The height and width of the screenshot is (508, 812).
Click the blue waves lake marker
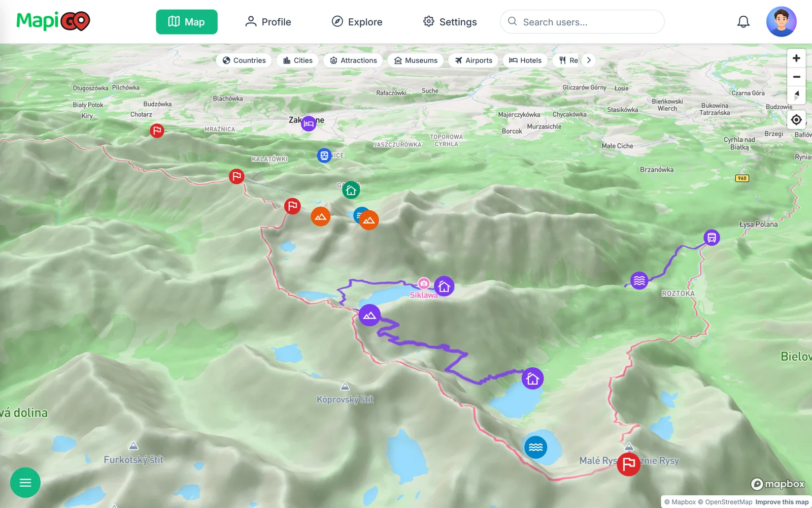pyautogui.click(x=535, y=447)
